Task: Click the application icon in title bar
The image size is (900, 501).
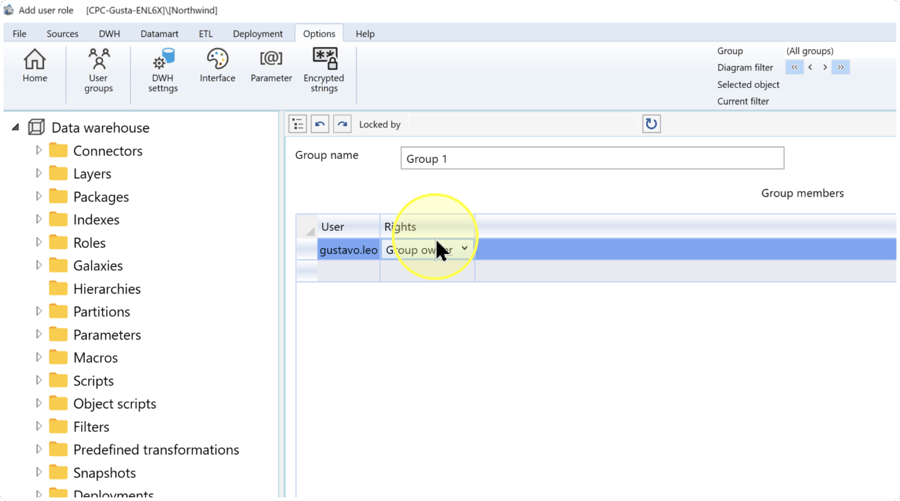Action: point(9,10)
